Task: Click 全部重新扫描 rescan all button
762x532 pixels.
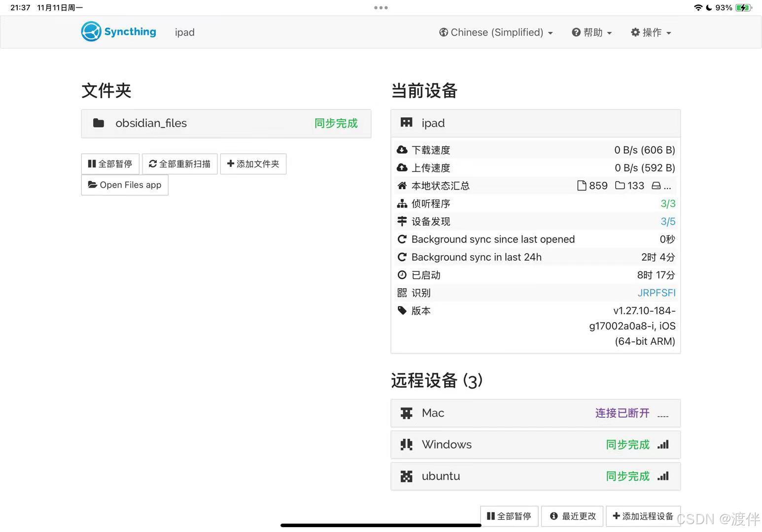Action: tap(180, 164)
